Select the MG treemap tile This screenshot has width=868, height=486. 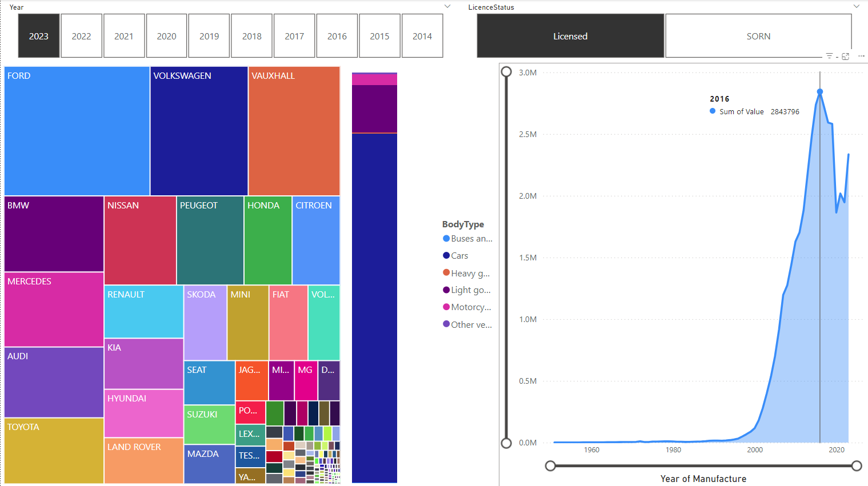(306, 380)
